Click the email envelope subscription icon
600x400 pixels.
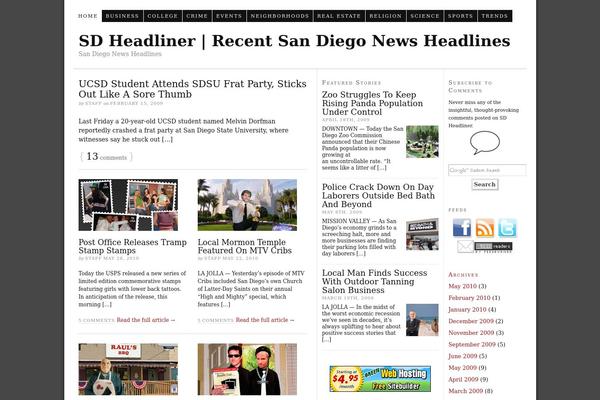click(x=465, y=247)
